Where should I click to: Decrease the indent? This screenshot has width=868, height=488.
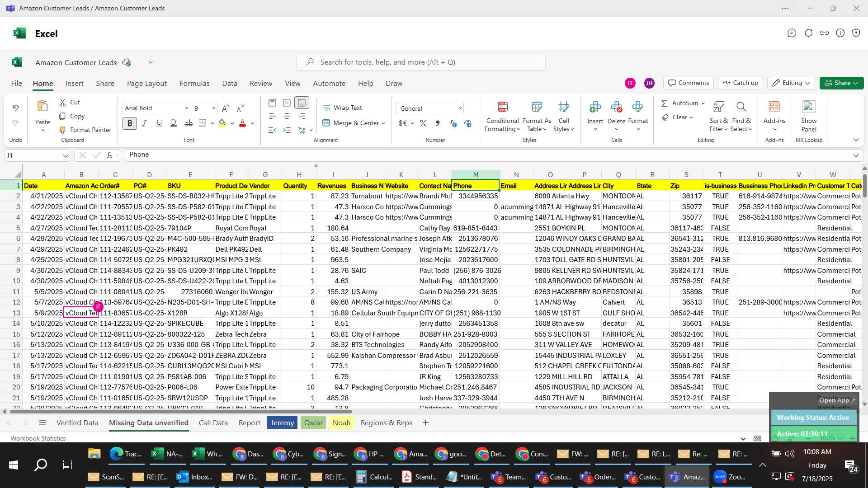tap(272, 130)
